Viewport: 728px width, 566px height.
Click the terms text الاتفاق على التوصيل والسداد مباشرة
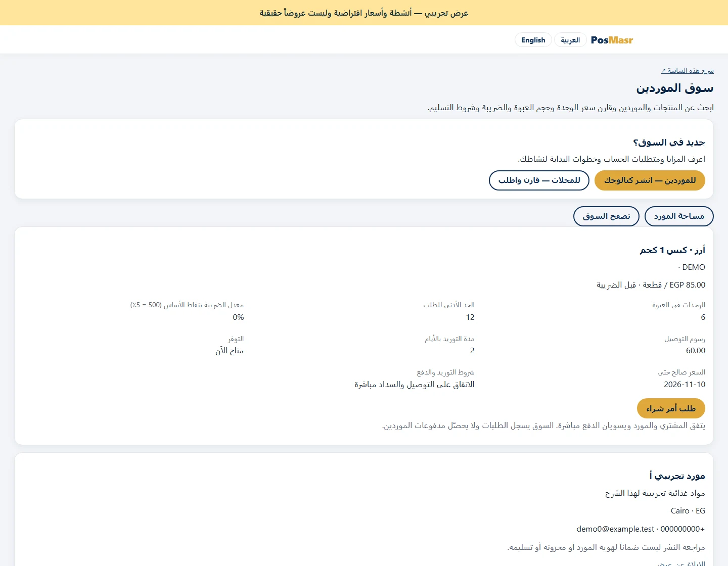tap(415, 385)
